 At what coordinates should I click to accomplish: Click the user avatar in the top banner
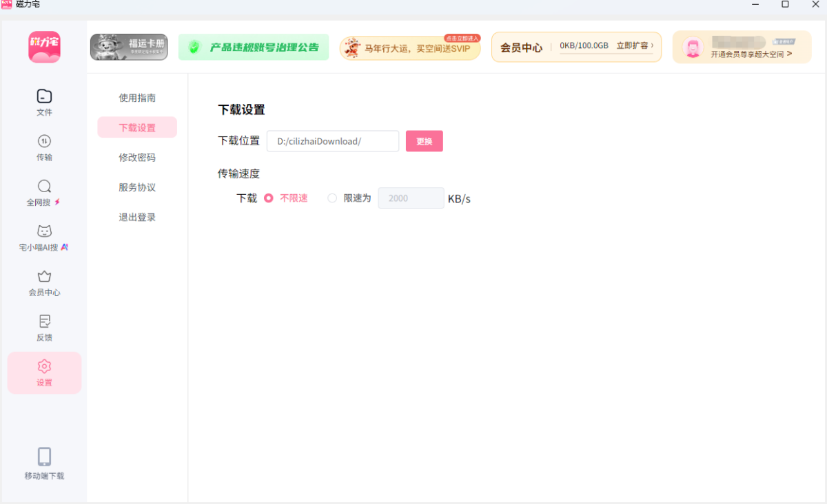tap(693, 48)
